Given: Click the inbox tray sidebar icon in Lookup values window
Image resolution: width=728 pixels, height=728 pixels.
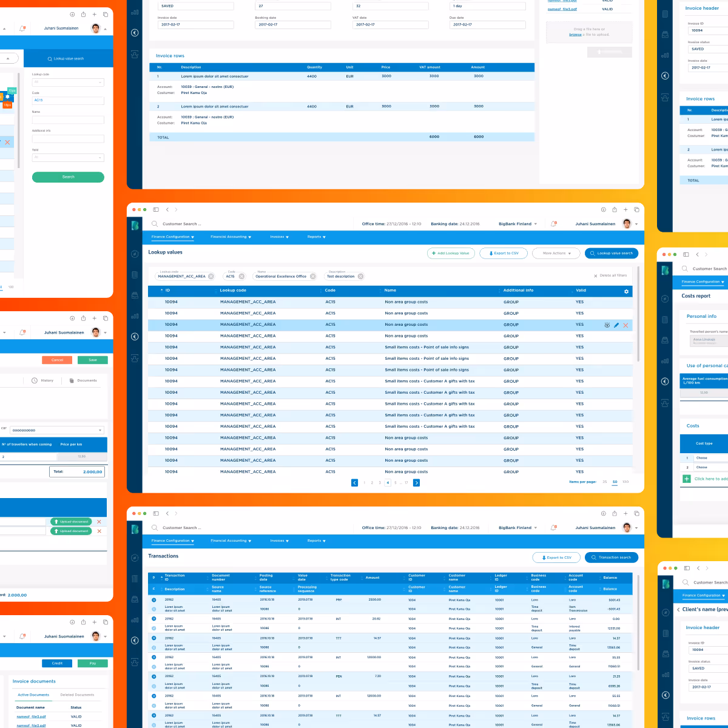Looking at the screenshot, I should (135, 295).
